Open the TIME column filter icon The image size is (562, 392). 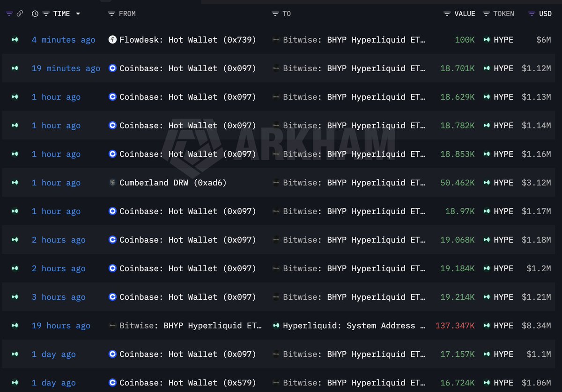(x=46, y=14)
